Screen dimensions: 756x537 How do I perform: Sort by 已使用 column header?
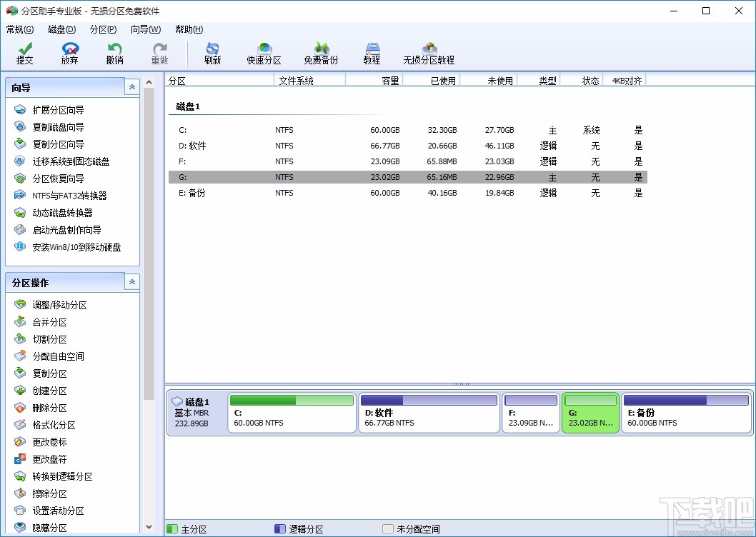pos(431,81)
